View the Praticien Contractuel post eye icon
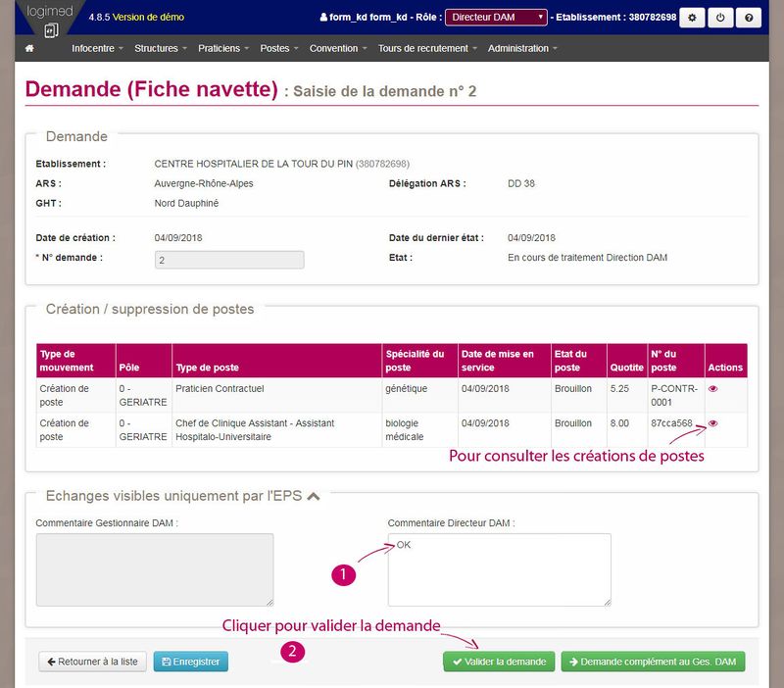The height and width of the screenshot is (688, 784). 713,388
